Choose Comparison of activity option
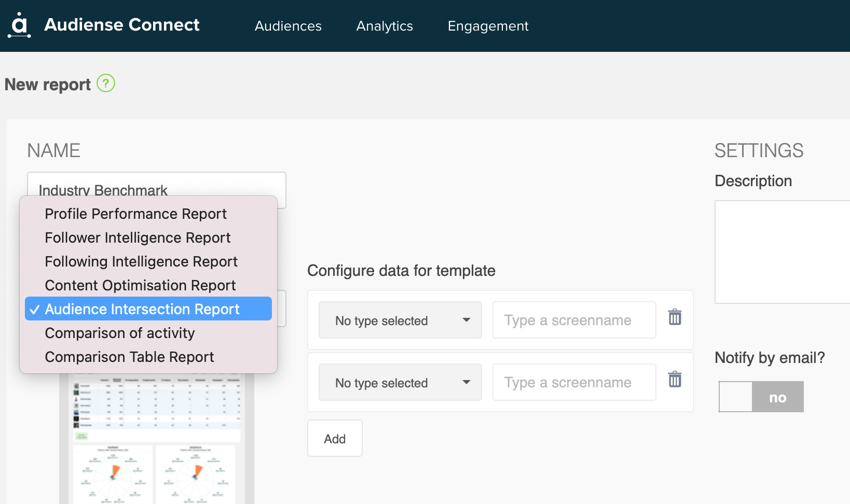This screenshot has height=504, width=850. point(148,333)
